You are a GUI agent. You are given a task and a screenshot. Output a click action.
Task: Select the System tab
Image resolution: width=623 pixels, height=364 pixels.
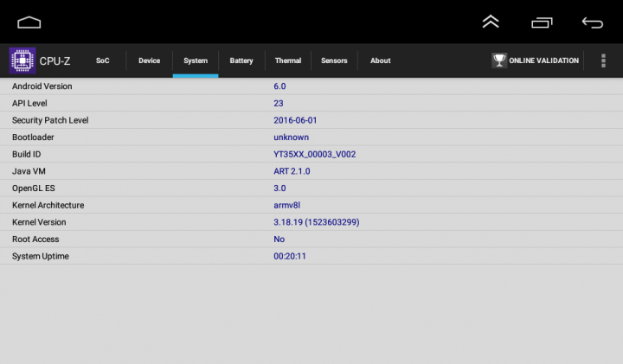coord(196,61)
